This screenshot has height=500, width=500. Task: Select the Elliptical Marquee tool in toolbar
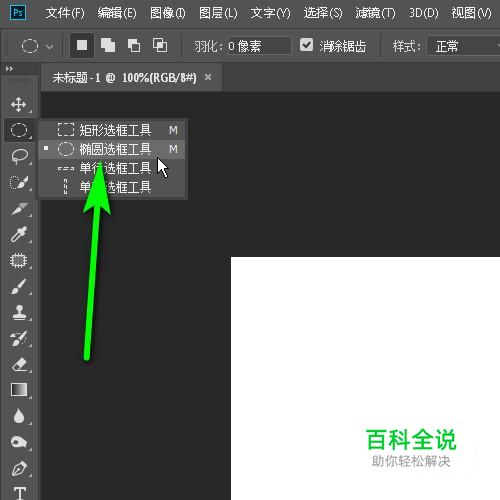click(19, 130)
